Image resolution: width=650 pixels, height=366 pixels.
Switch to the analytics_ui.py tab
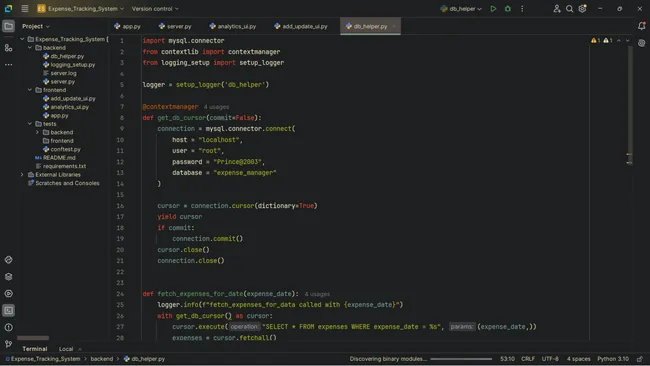point(233,26)
